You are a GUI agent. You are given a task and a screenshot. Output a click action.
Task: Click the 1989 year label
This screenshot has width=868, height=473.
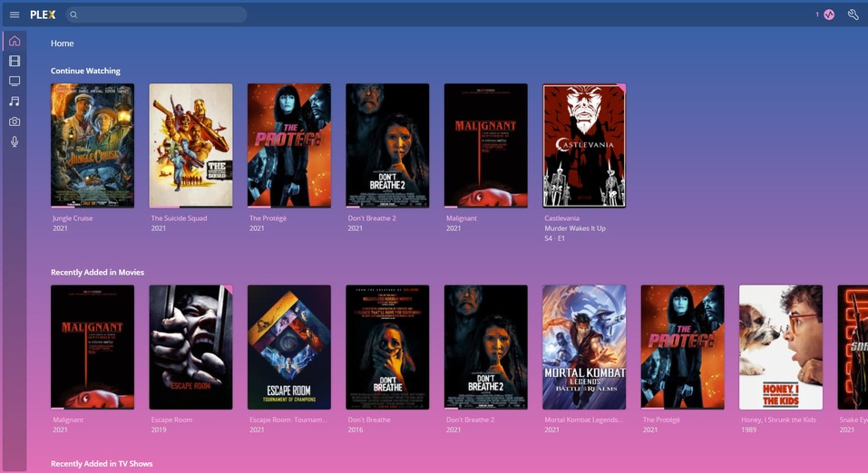coord(748,430)
